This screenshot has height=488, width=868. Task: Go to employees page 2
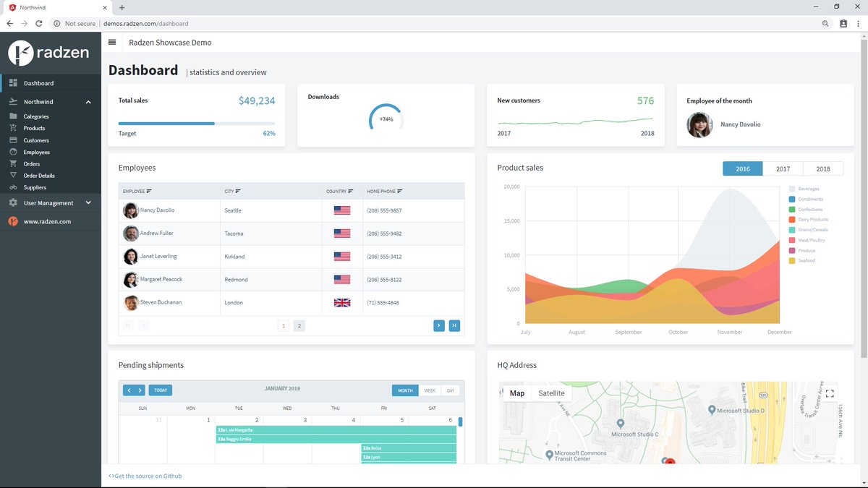point(299,325)
